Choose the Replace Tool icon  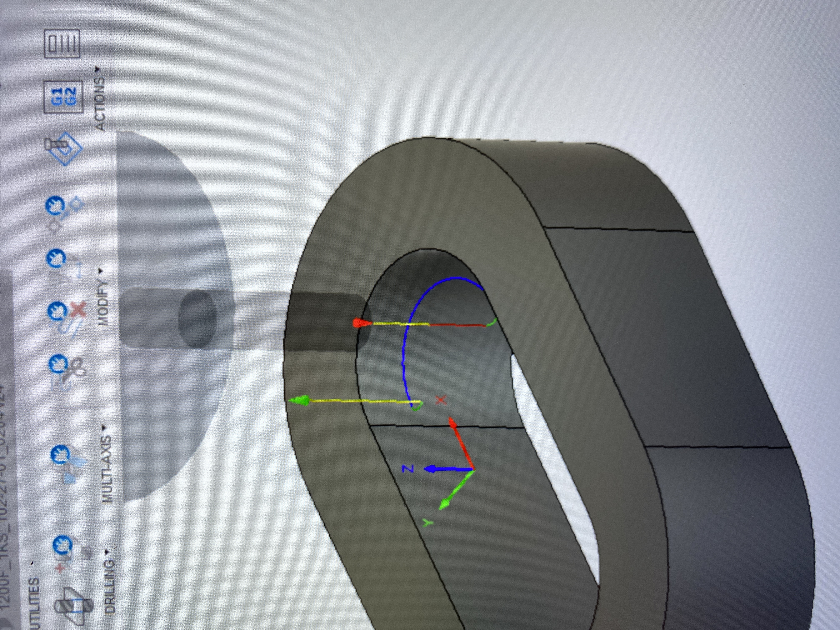click(65, 269)
